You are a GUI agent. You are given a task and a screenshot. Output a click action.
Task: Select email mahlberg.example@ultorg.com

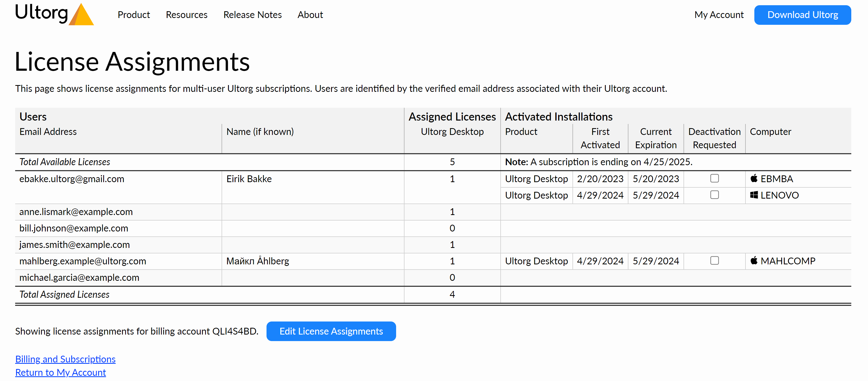click(x=83, y=261)
